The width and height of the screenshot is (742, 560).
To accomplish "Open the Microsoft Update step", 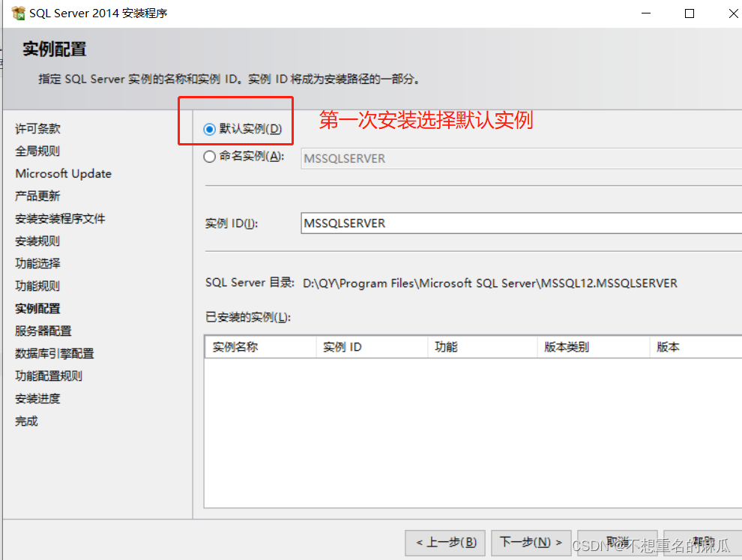I will point(63,173).
